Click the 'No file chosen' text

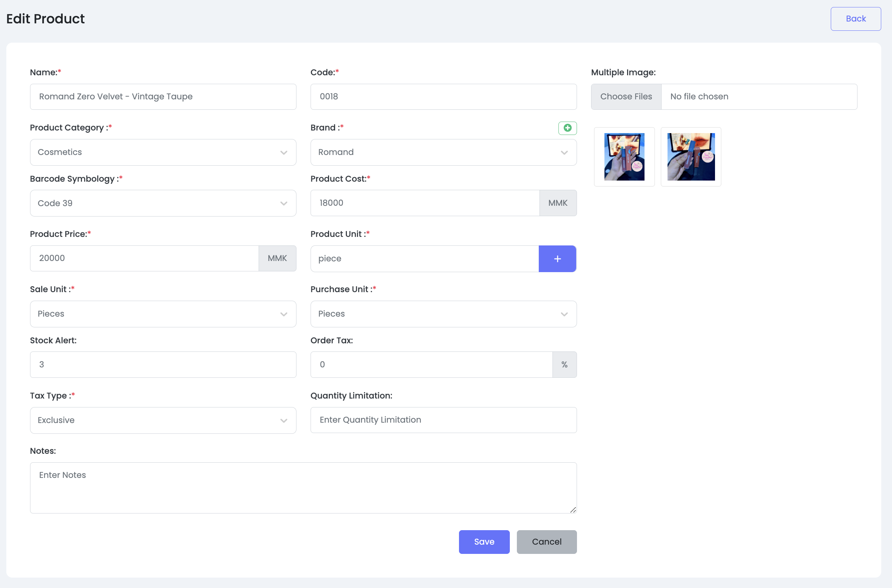point(699,97)
